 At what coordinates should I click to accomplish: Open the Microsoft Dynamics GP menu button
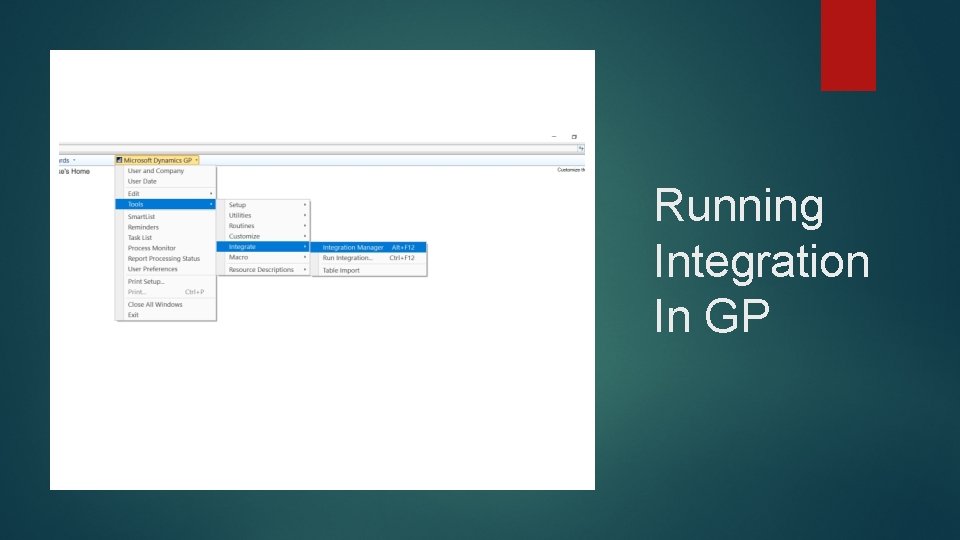[157, 160]
